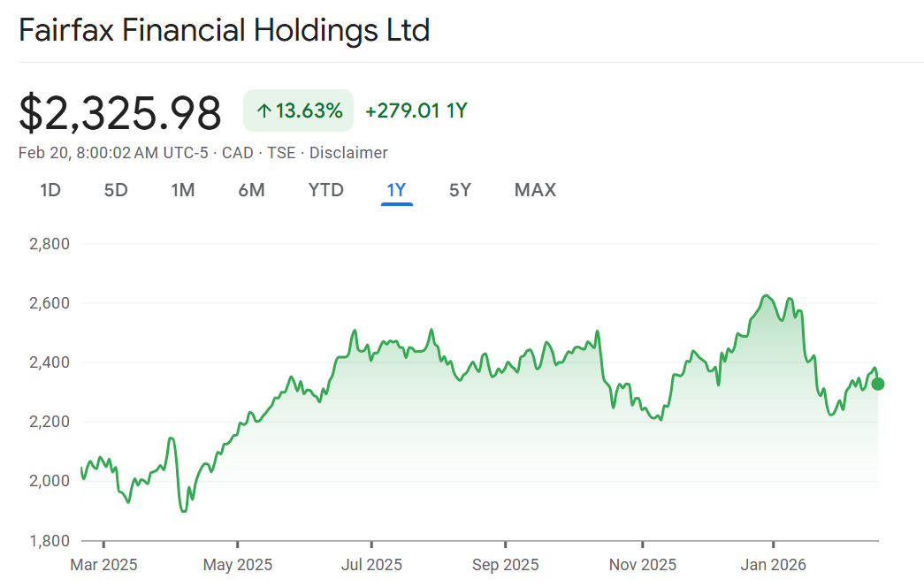Show the MAX history range
Image resolution: width=924 pixels, height=587 pixels.
(x=535, y=190)
